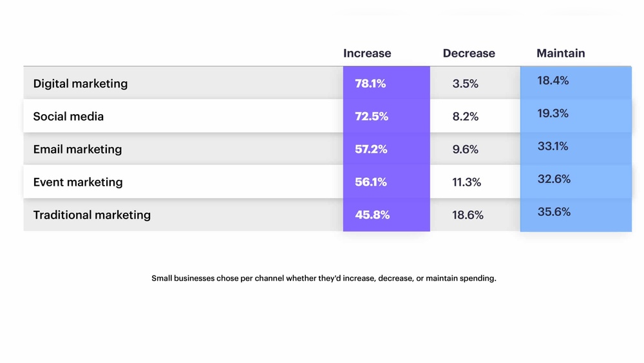
Task: Select the Email marketing row label
Action: click(x=77, y=150)
